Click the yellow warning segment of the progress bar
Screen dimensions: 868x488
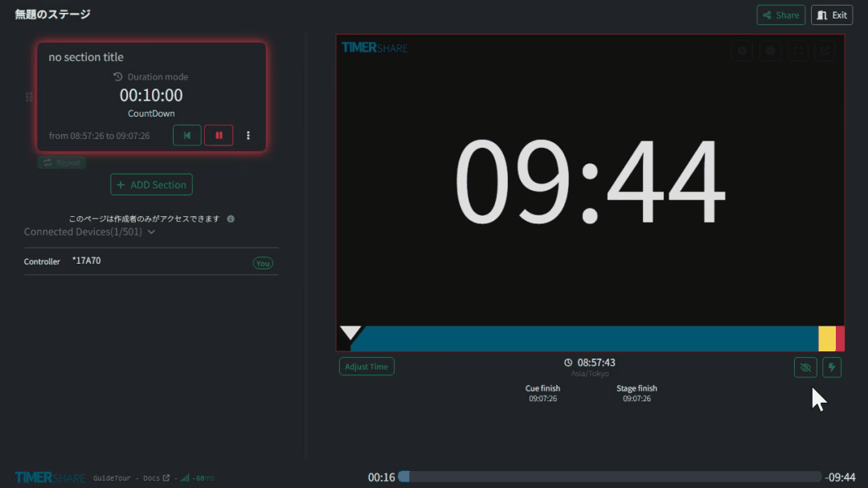[826, 338]
